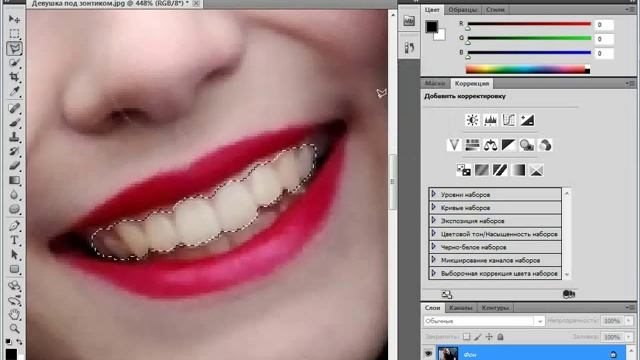The image size is (640, 360).
Task: Switch to the Стили tab
Action: coord(495,9)
